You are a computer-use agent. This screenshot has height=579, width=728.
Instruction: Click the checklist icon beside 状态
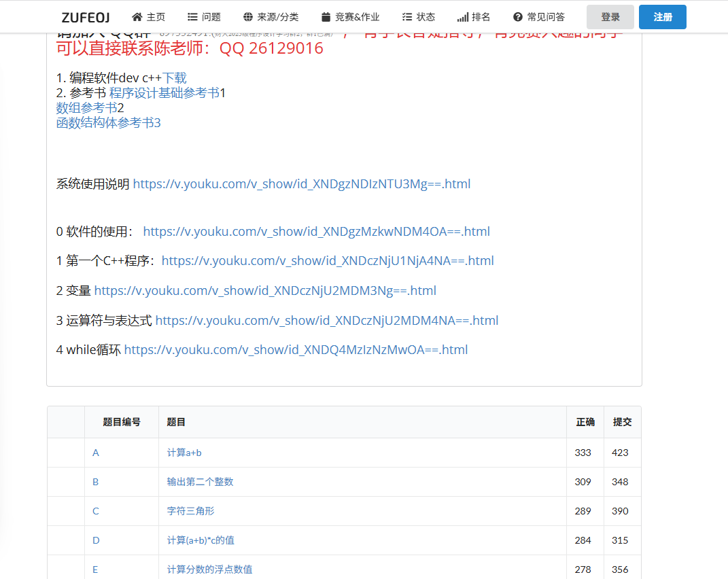click(x=407, y=17)
